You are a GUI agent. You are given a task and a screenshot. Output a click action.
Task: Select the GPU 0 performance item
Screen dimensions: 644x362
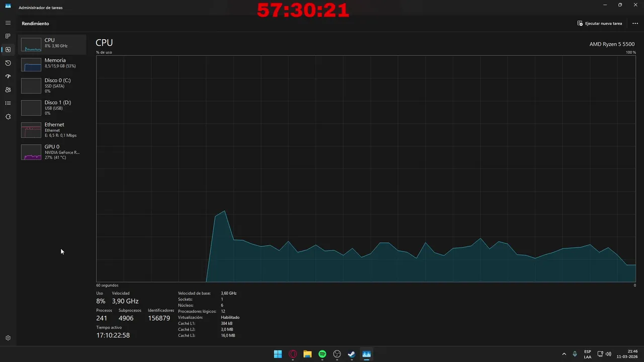click(x=52, y=152)
